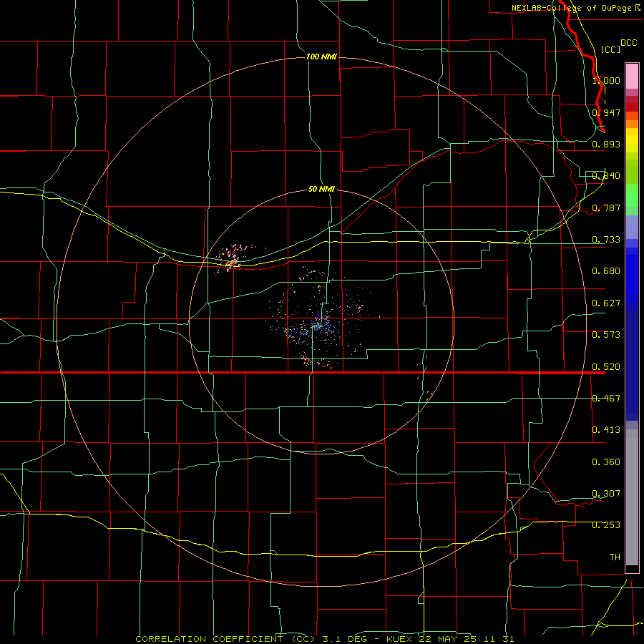Click the 0.947 value on the color scale
Screen dimensions: 644x644
click(606, 112)
